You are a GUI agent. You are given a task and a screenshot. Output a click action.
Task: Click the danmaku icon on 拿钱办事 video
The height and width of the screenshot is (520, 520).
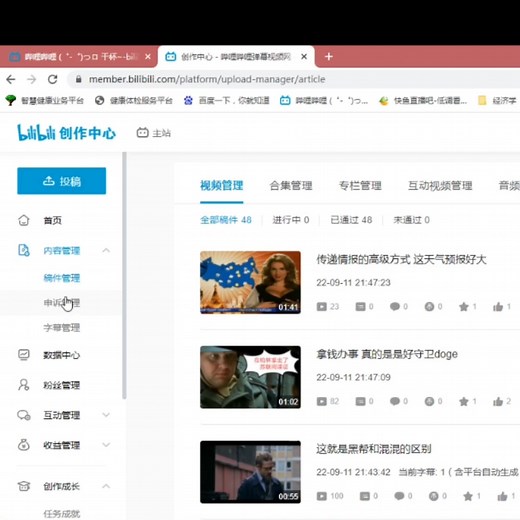360,401
